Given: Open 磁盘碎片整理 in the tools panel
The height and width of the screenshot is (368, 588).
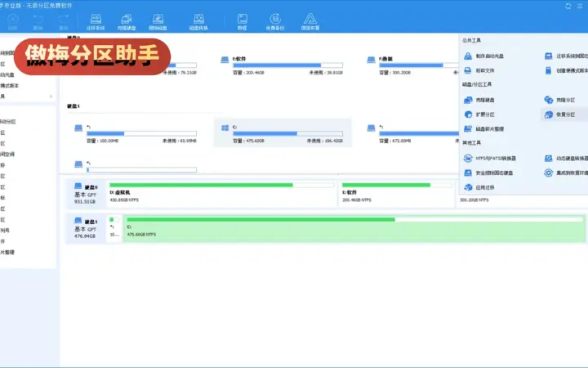Looking at the screenshot, I should pos(483,129).
